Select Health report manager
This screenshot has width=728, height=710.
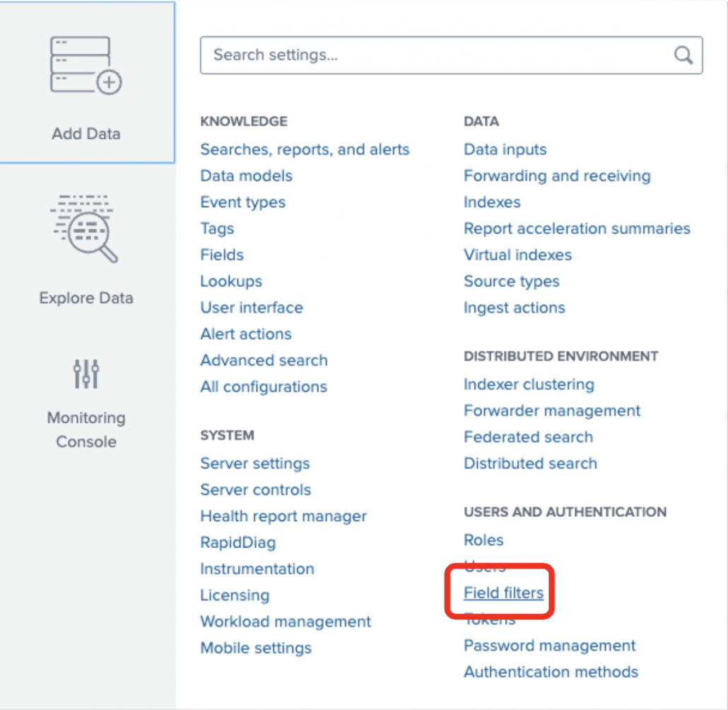[x=283, y=516]
